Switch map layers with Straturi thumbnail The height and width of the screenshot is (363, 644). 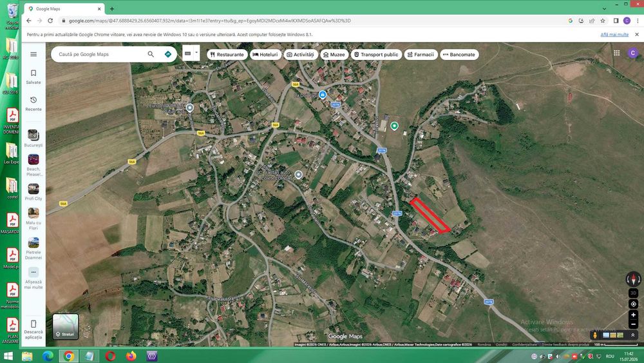[x=66, y=326]
